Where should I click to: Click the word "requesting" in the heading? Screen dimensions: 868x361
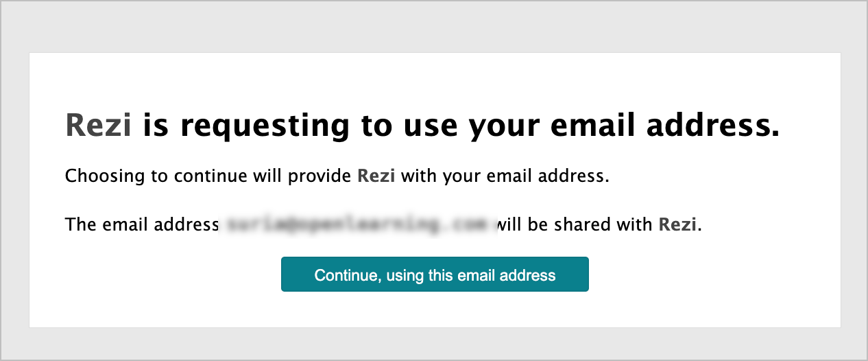[263, 126]
